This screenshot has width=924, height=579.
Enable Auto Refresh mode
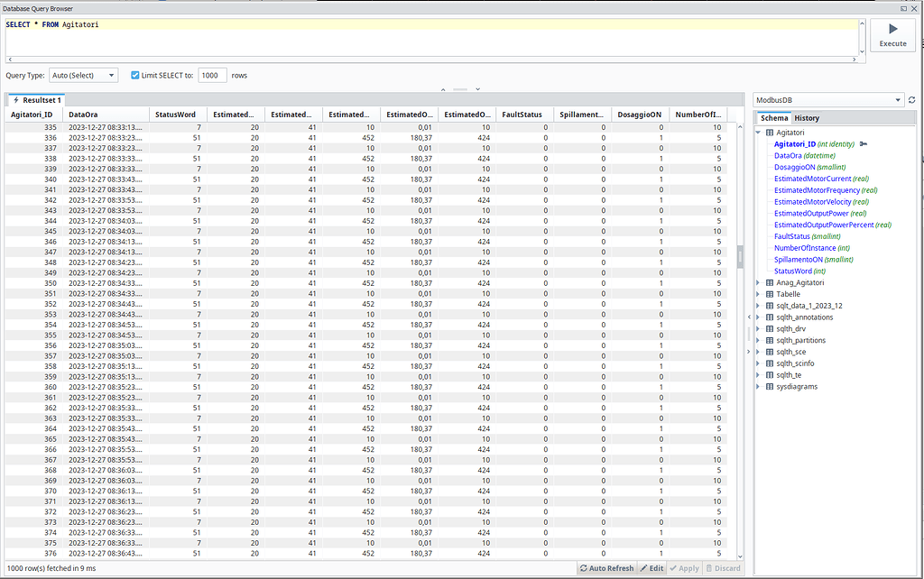(x=606, y=568)
